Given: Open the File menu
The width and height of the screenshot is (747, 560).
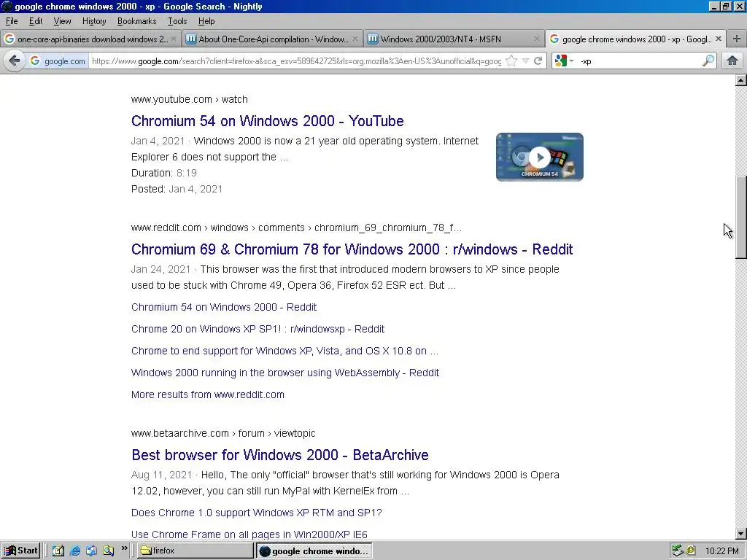Looking at the screenshot, I should pos(12,21).
